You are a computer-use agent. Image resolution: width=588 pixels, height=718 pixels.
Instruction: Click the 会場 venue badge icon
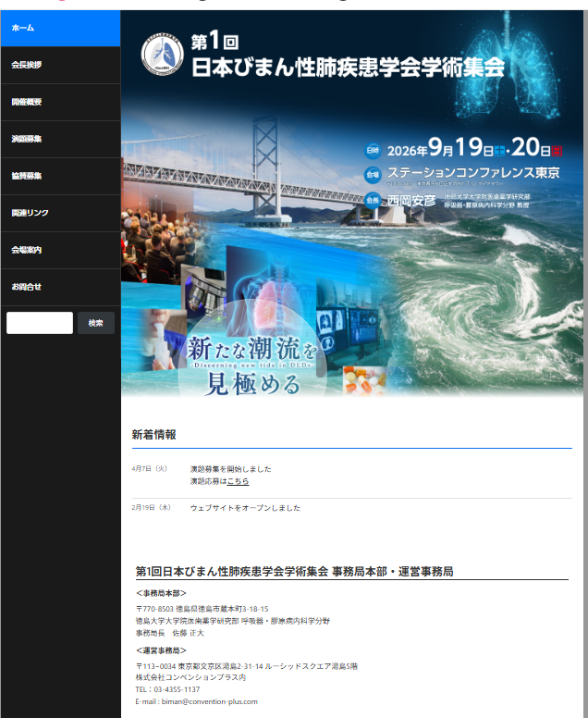(373, 175)
